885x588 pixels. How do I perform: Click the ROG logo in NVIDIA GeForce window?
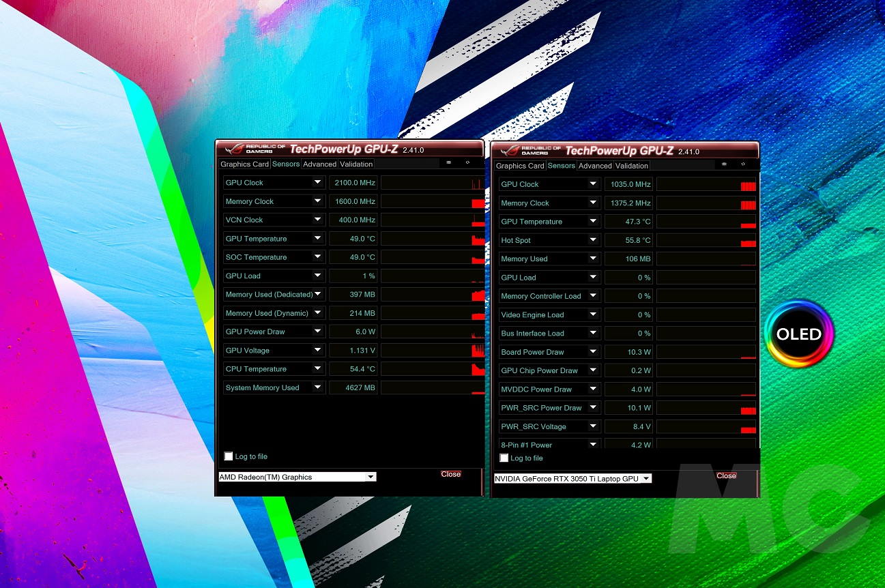[510, 150]
